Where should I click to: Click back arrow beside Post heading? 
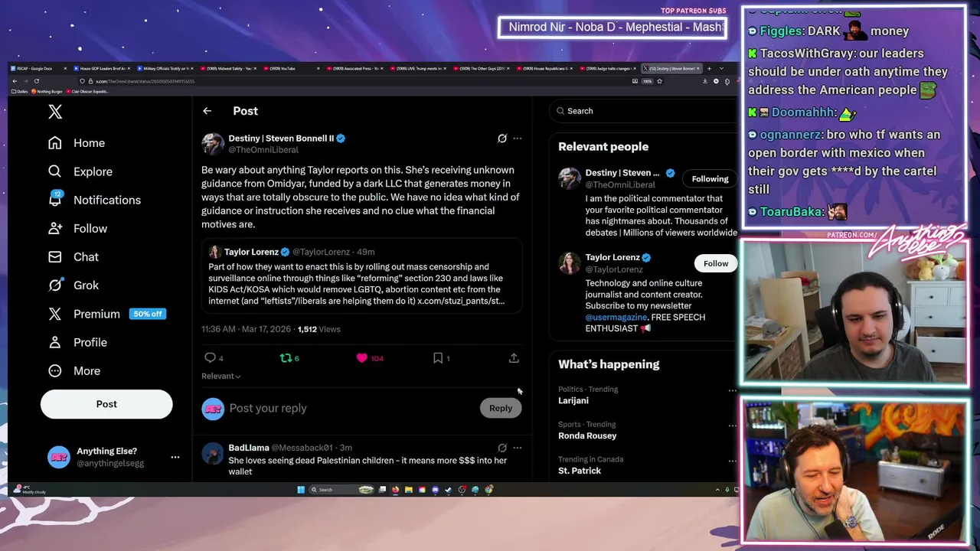207,111
